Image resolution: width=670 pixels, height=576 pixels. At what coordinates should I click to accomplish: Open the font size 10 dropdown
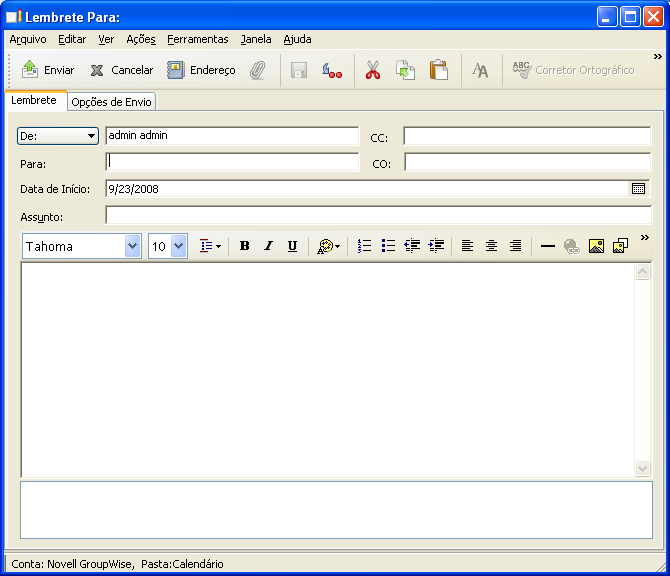click(x=179, y=246)
